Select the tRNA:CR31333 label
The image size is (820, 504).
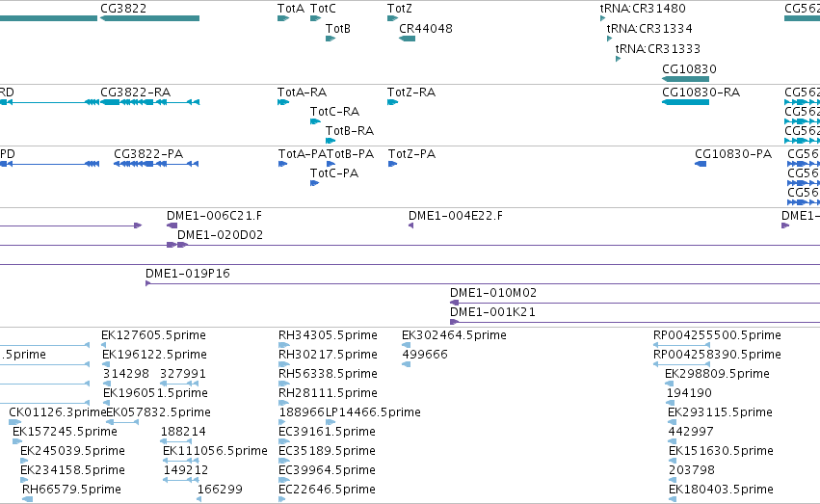tap(658, 49)
